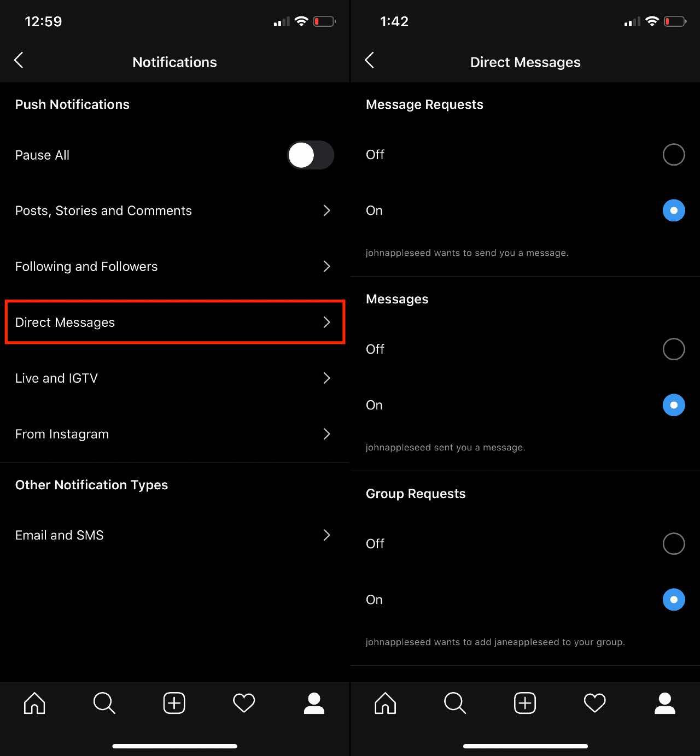Expand From Instagram chevron
Viewport: 700px width, 756px height.
pos(326,433)
